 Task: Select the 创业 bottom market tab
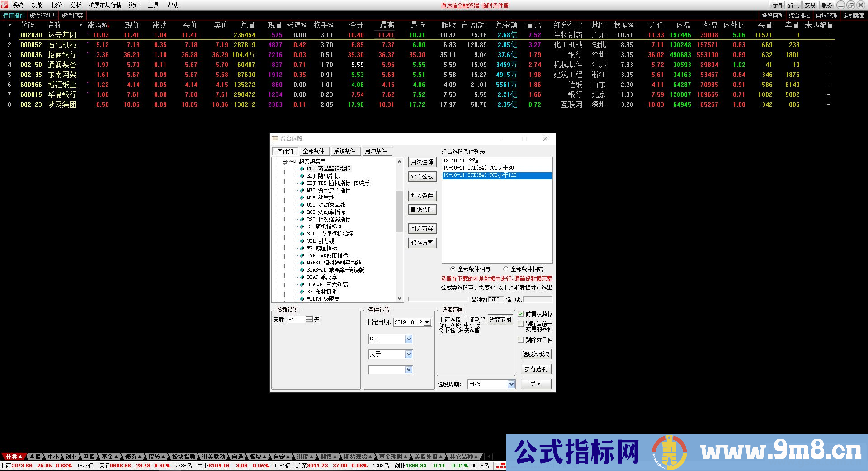[71, 457]
